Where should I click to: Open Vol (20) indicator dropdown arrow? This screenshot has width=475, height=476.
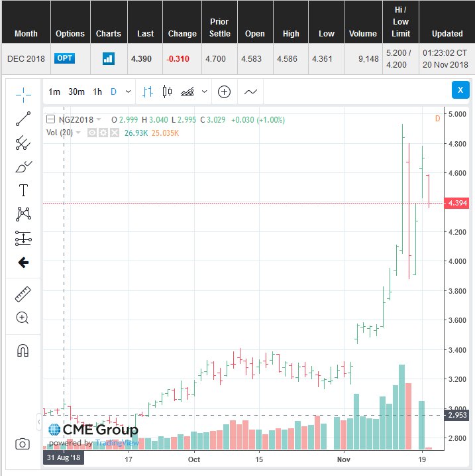(x=78, y=133)
